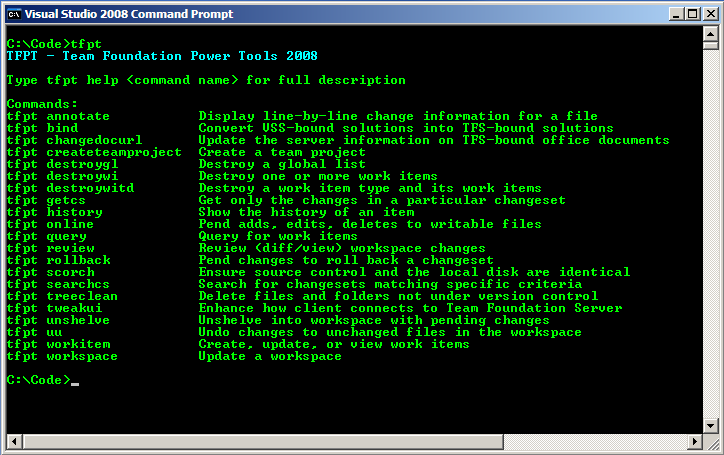Click 'Display line-by-line change information for a file'
The height and width of the screenshot is (455, 724).
[398, 116]
